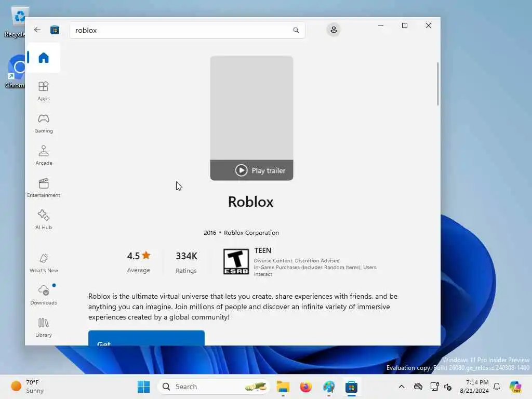Open the AI Hub section
This screenshot has width=532, height=399.
pyautogui.click(x=44, y=220)
